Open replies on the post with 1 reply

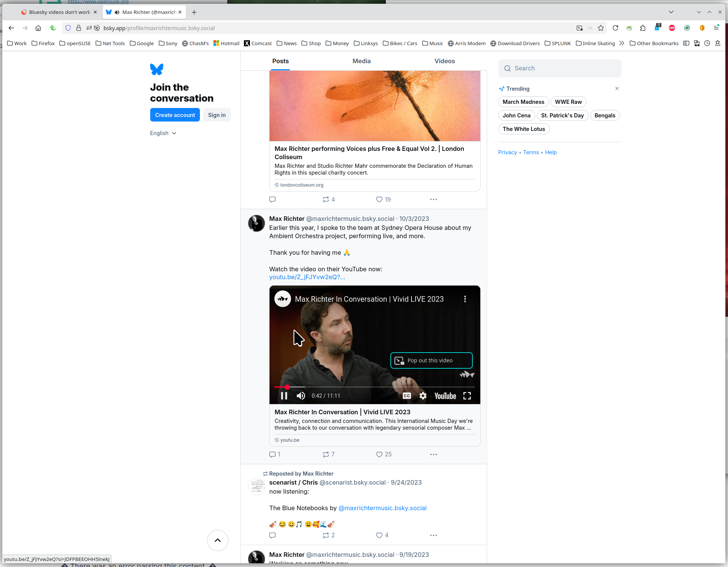coord(275,455)
